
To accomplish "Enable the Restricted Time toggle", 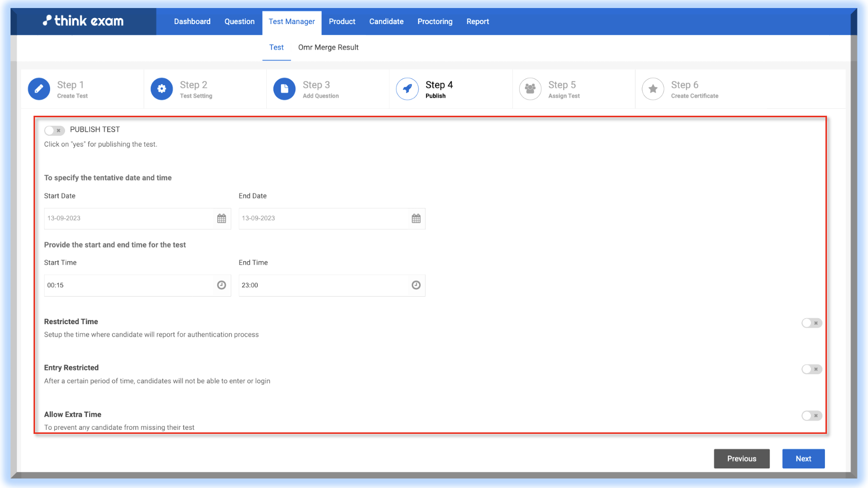I will (x=811, y=323).
